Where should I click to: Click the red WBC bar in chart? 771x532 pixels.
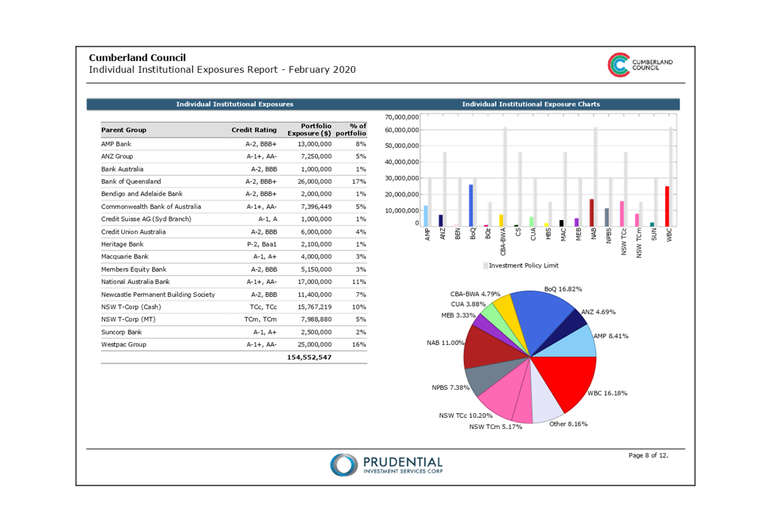[x=667, y=206]
